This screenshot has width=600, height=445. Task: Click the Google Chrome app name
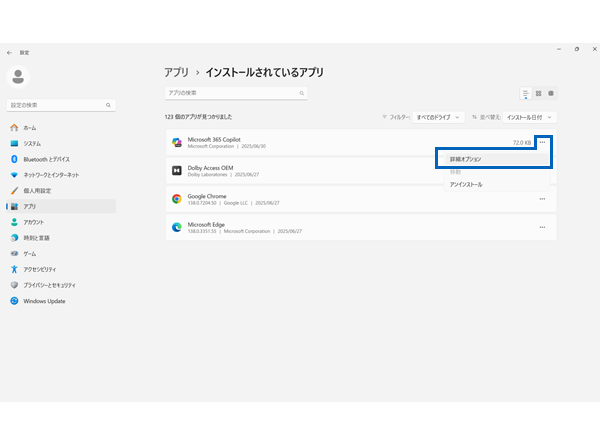207,196
